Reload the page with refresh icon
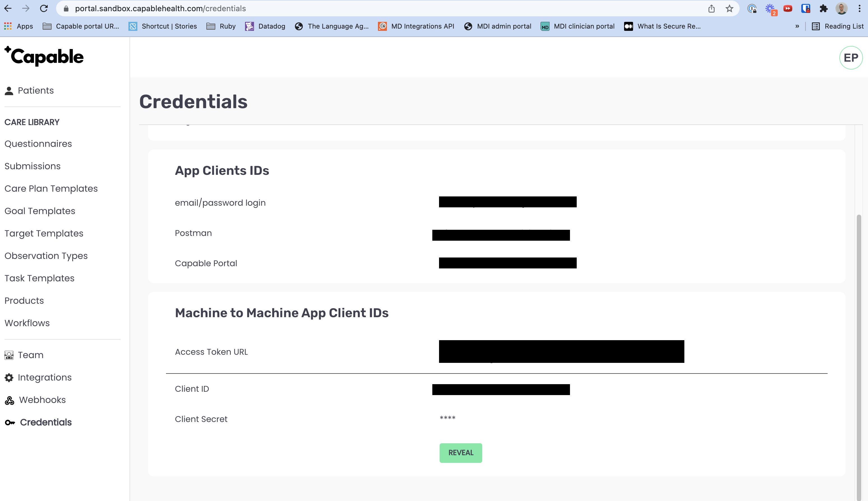 [44, 9]
